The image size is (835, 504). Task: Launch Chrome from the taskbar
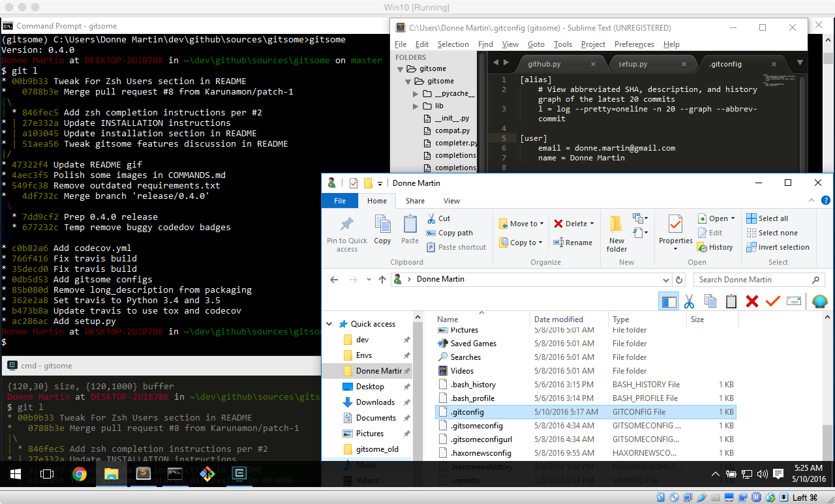[x=80, y=474]
